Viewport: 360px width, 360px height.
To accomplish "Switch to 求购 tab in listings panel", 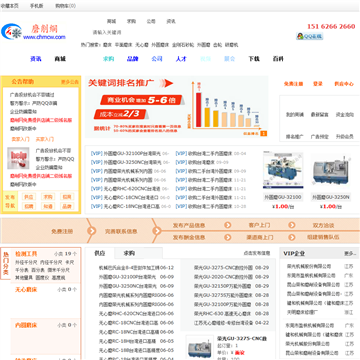I will coord(129,253).
